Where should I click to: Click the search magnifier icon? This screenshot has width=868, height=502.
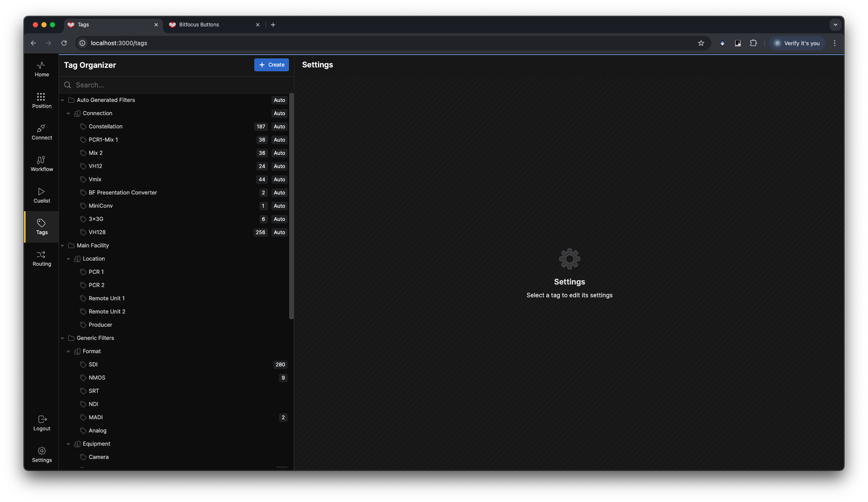(67, 85)
